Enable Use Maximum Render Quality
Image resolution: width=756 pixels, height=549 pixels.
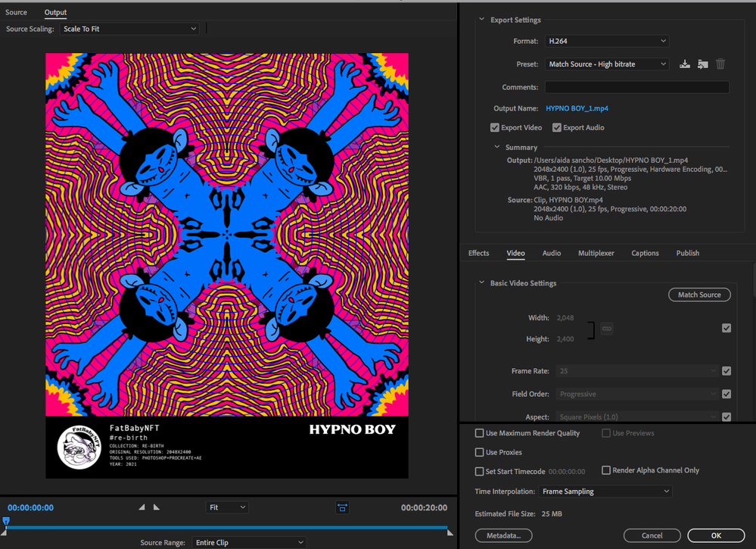(x=479, y=433)
